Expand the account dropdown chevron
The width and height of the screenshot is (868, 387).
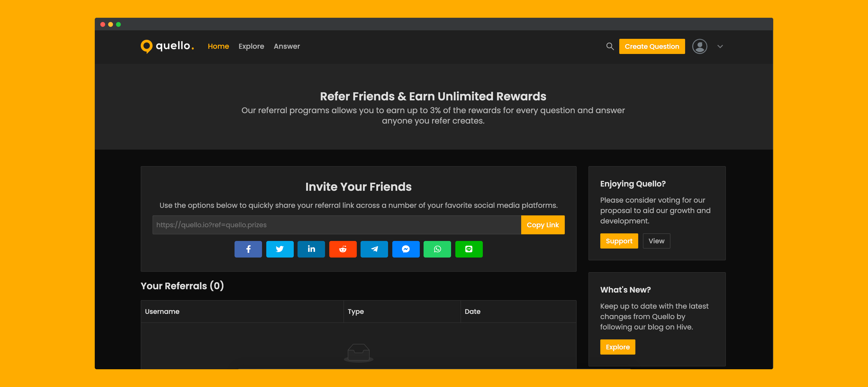click(x=720, y=46)
